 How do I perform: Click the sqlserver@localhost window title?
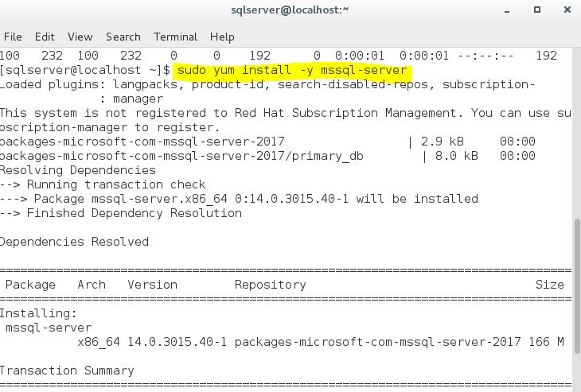(290, 10)
